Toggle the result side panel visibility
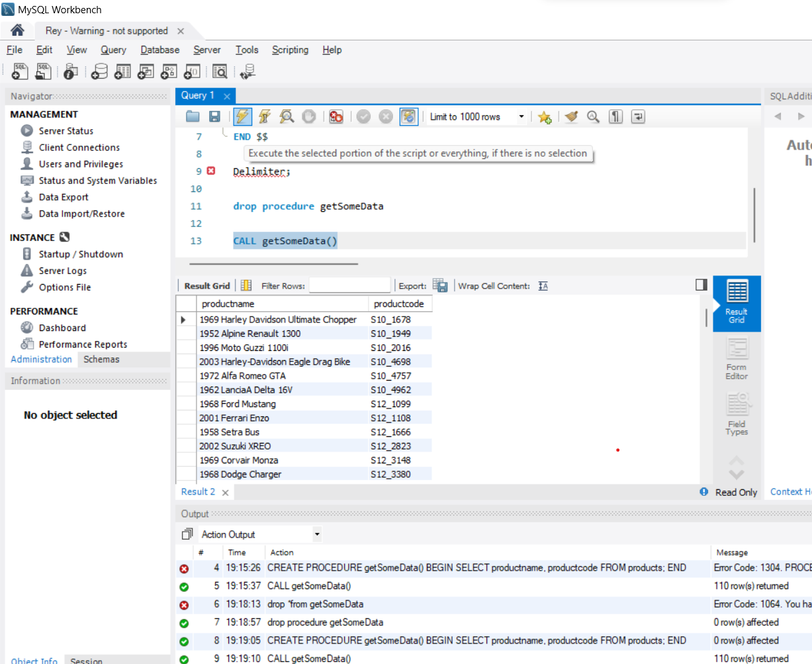The image size is (812, 664). [701, 285]
